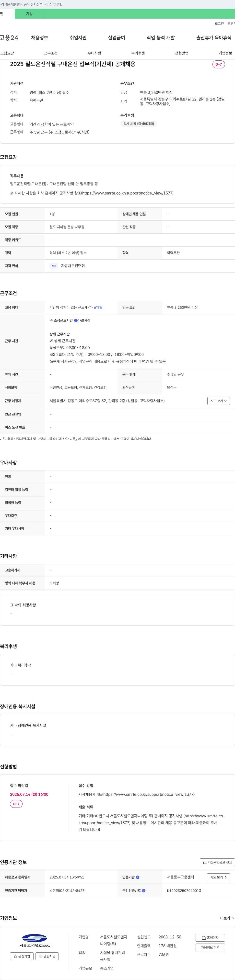Jump to 기업정보 section tab
Screen dimensions: 235x980
[225, 53]
